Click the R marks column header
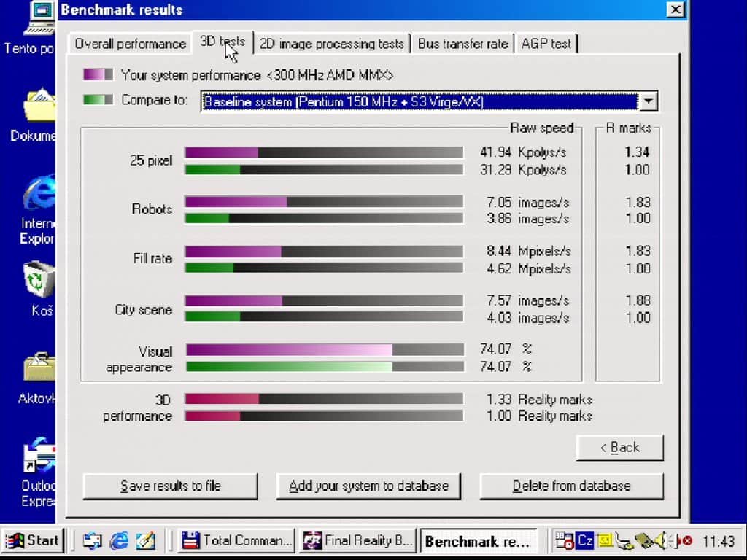747x560 pixels. click(x=628, y=128)
